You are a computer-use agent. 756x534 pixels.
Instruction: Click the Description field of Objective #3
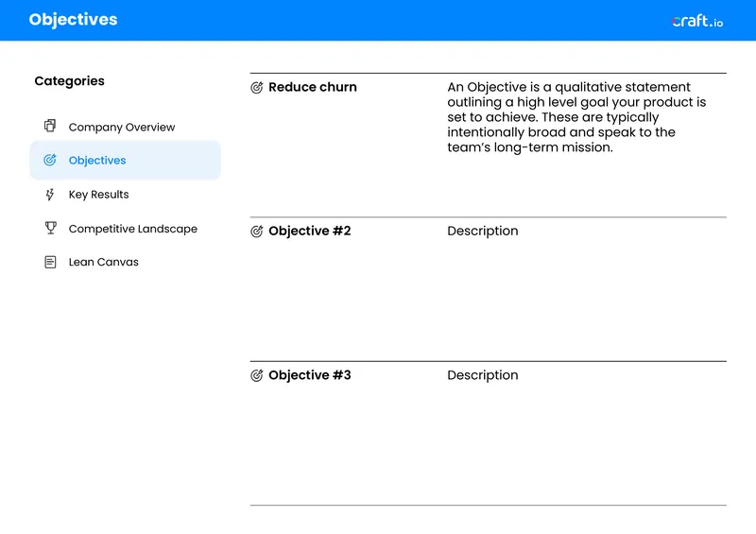point(483,375)
